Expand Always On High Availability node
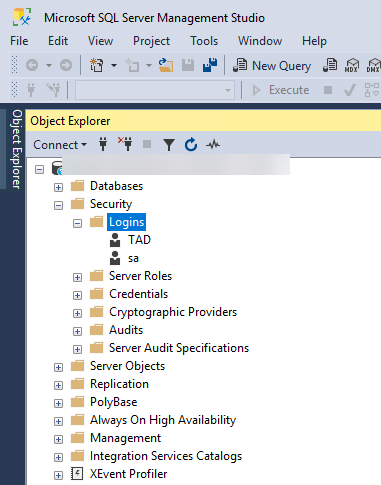The image size is (381, 485). [x=58, y=421]
